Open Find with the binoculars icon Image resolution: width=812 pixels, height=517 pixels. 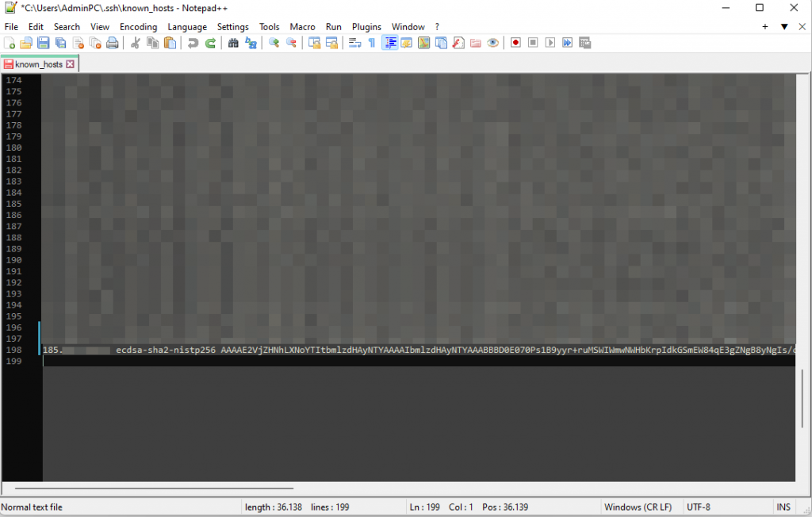[x=233, y=43]
